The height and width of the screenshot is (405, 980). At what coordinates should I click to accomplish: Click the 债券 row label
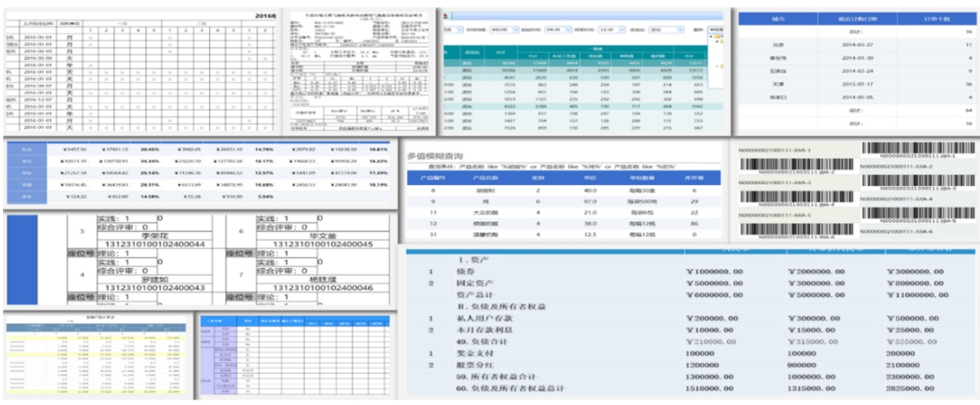pyautogui.click(x=466, y=271)
